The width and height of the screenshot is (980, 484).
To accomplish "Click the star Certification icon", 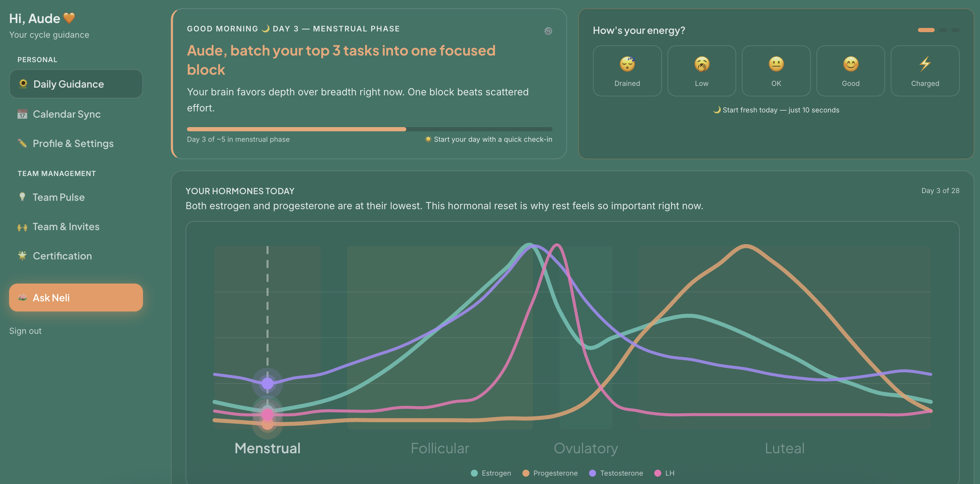I will click(x=22, y=256).
